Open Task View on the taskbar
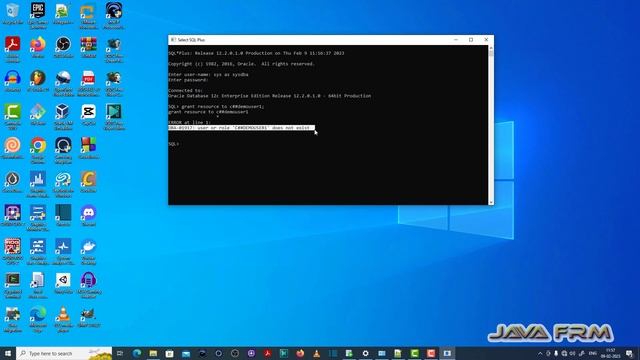This screenshot has width=640, height=360. click(120, 353)
